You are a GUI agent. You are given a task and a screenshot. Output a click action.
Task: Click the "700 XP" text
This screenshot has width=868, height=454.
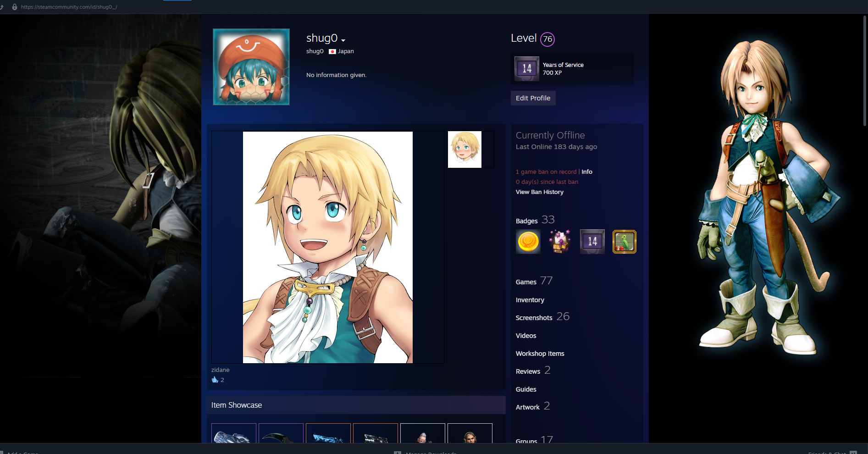pos(552,72)
